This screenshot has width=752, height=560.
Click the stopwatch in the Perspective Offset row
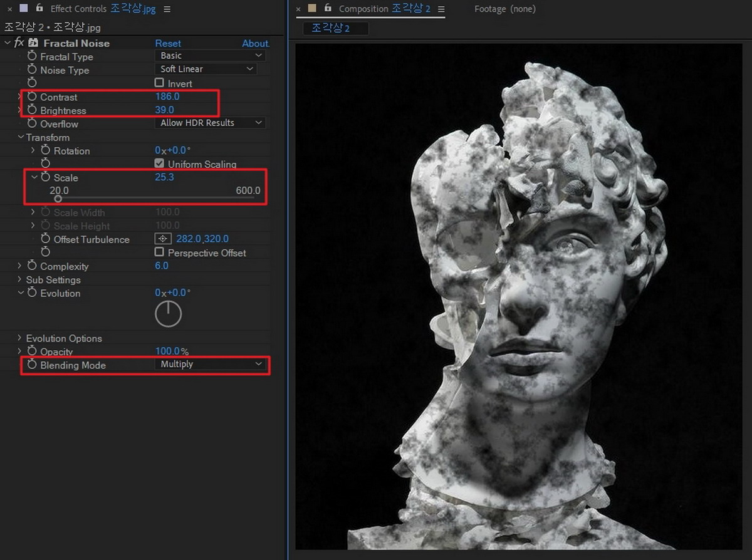click(x=45, y=252)
